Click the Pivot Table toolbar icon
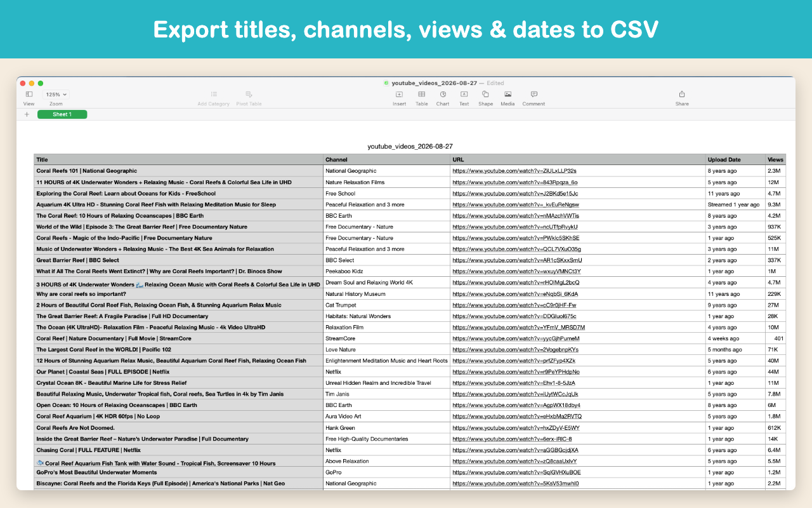 pos(249,94)
